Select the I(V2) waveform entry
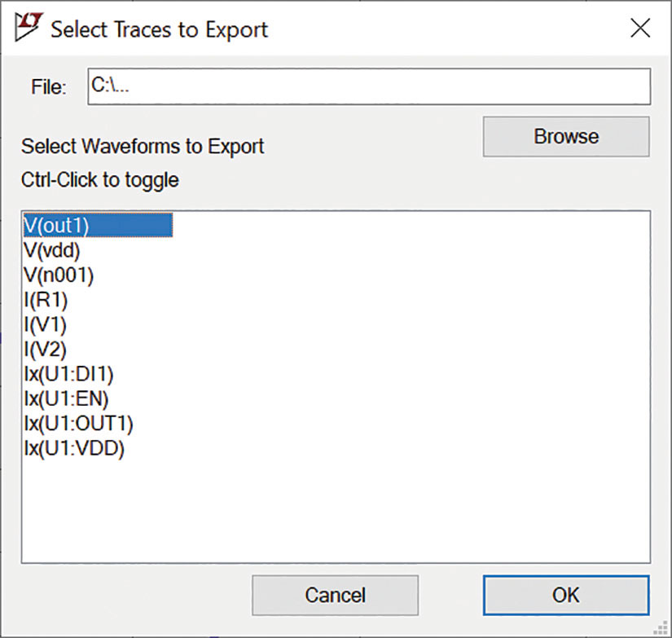Image resolution: width=672 pixels, height=638 pixels. click(x=46, y=350)
